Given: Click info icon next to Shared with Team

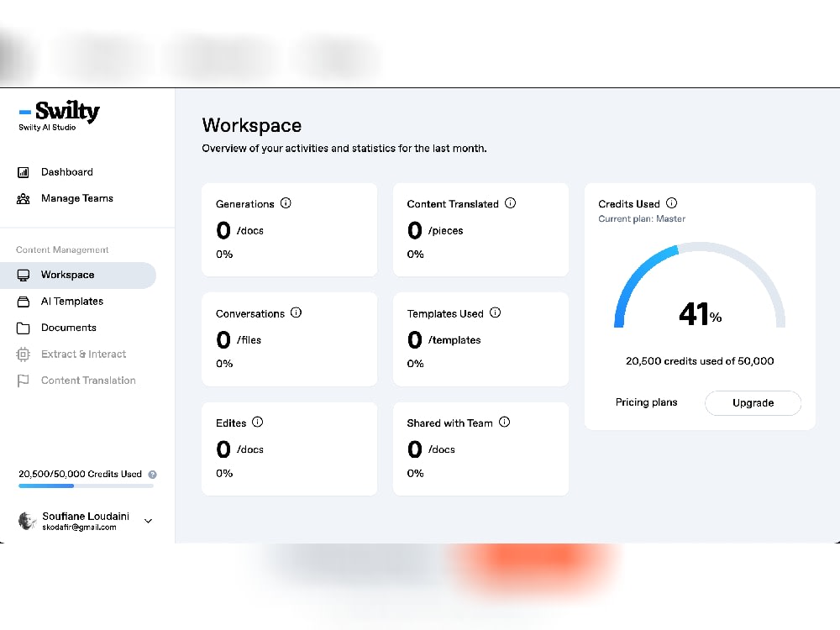Looking at the screenshot, I should pyautogui.click(x=504, y=422).
